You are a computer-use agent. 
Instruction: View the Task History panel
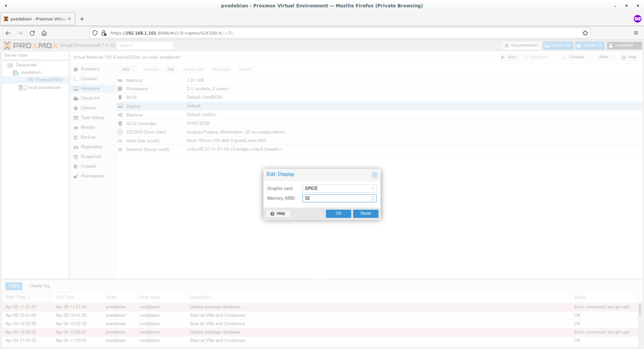click(x=92, y=117)
